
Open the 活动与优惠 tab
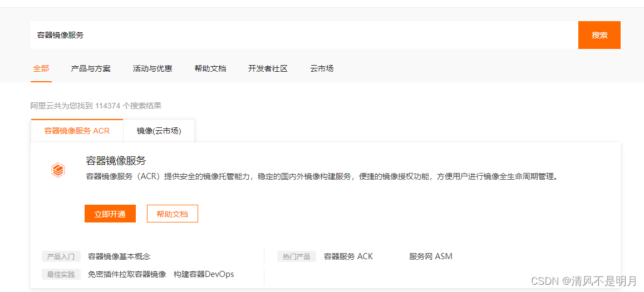tap(153, 68)
